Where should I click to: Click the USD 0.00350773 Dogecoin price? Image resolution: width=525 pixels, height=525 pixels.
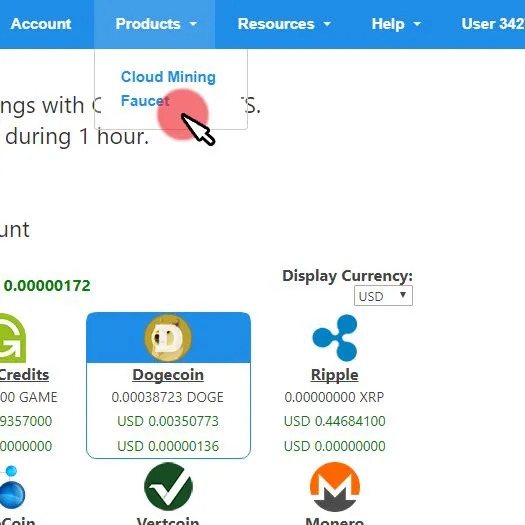168,421
